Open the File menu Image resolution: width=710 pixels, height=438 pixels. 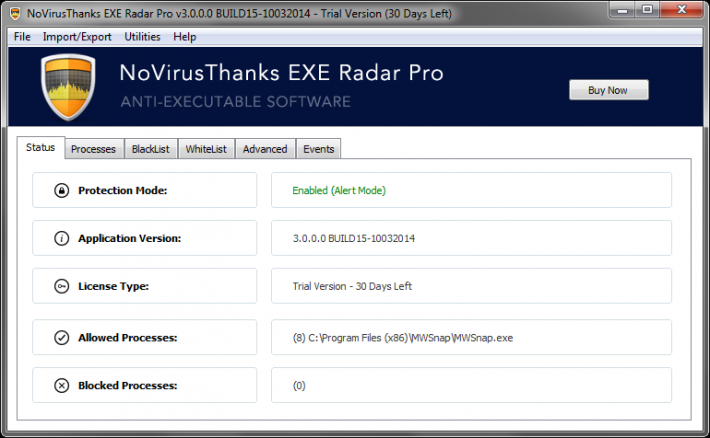coord(22,37)
